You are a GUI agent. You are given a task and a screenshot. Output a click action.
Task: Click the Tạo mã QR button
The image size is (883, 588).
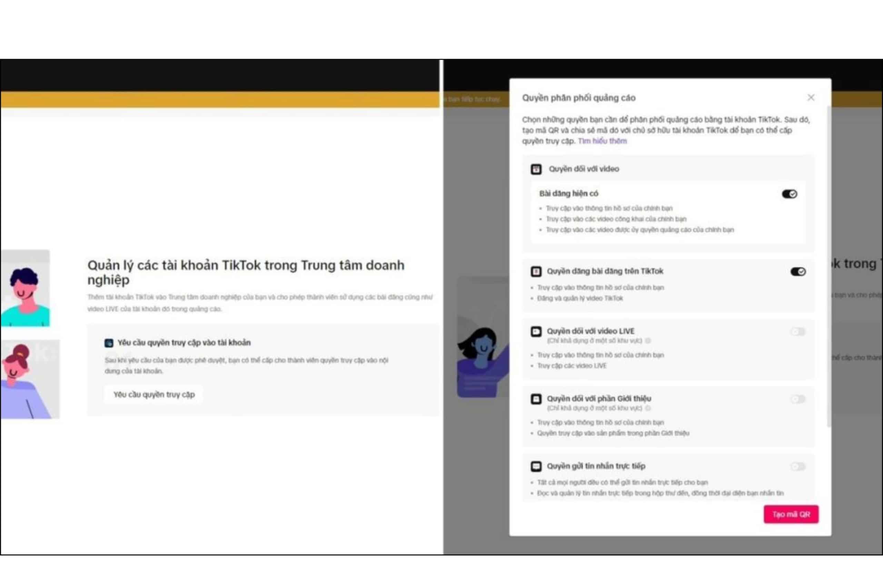[791, 514]
